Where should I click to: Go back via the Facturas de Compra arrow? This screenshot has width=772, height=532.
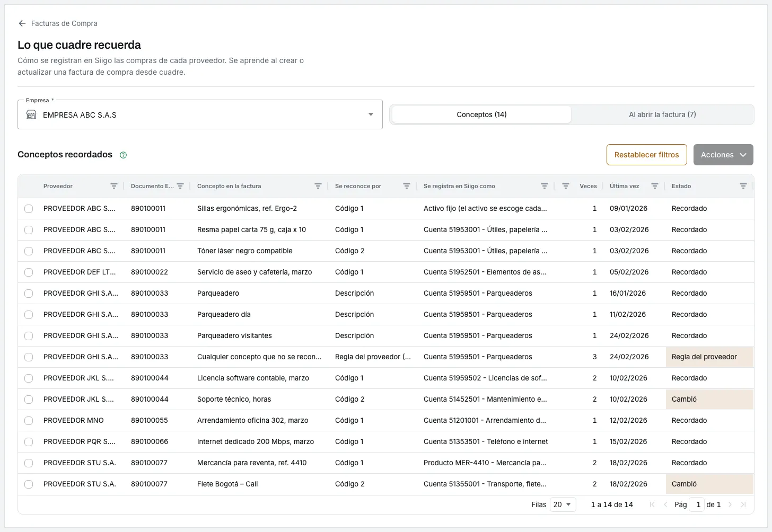tap(22, 23)
